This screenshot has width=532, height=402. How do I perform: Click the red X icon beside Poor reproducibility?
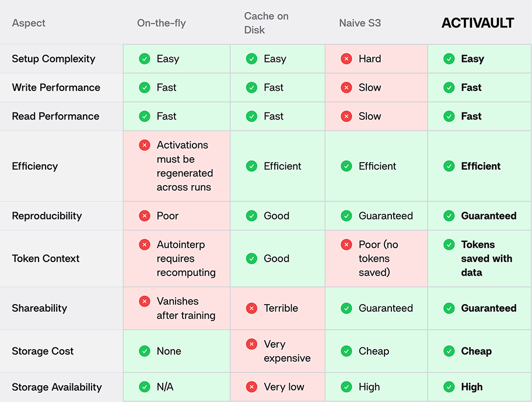145,216
